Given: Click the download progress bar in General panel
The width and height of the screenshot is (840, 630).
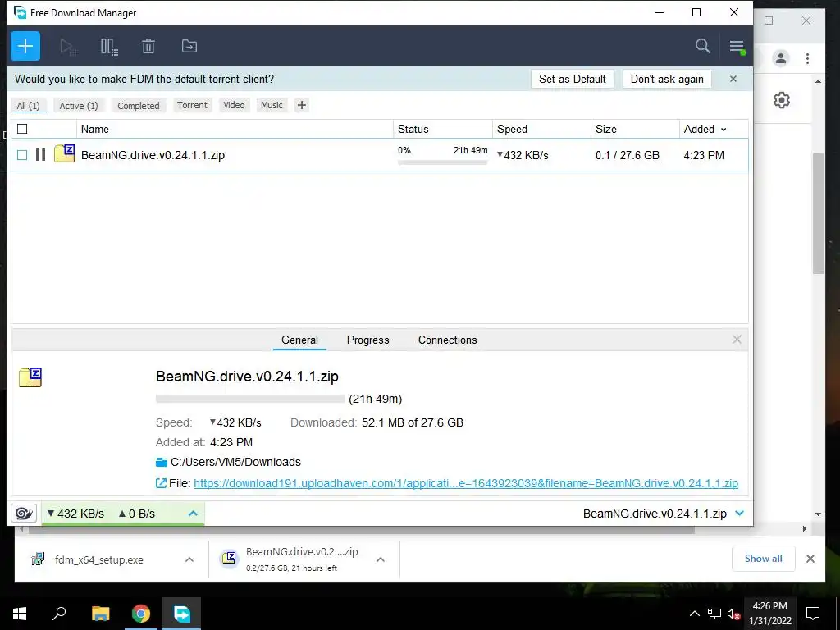Looking at the screenshot, I should 250,399.
